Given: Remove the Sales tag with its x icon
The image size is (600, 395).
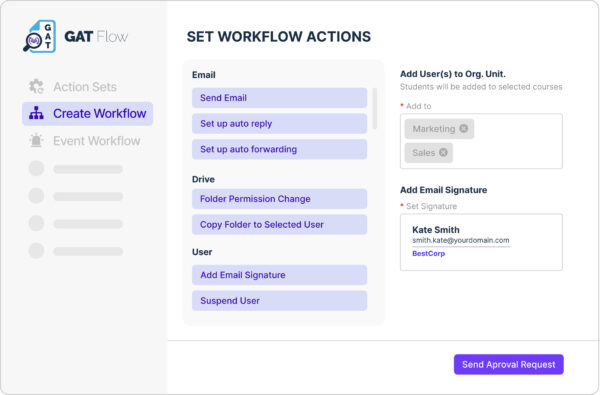Looking at the screenshot, I should (443, 152).
